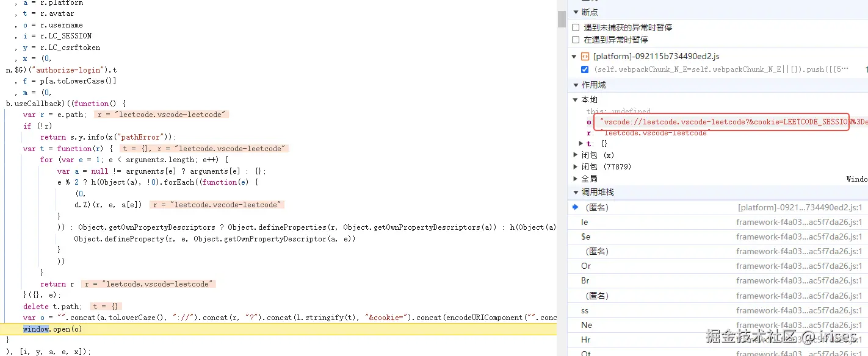Collapse the 调用堆栈 section
The height and width of the screenshot is (356, 868).
574,192
